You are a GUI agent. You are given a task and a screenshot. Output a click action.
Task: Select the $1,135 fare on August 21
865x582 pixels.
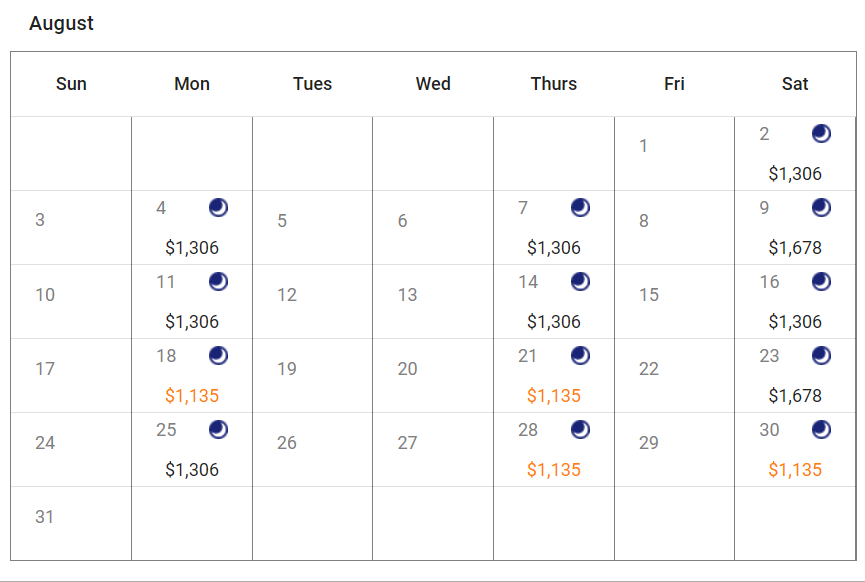point(554,396)
